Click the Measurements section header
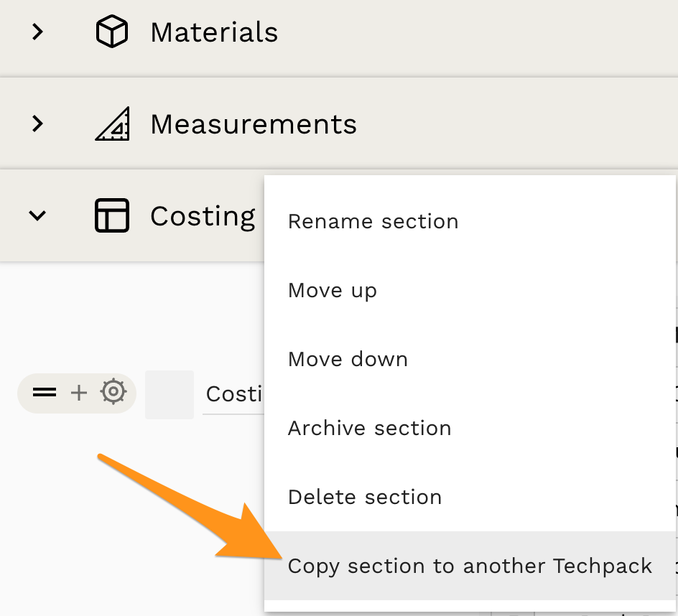Viewport: 678px width, 616px height. pos(254,123)
